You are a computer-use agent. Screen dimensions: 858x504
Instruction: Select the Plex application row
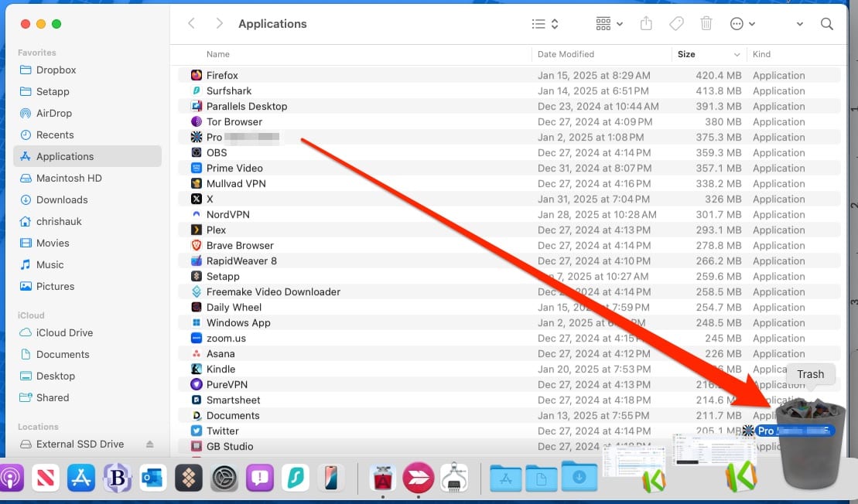[509, 230]
